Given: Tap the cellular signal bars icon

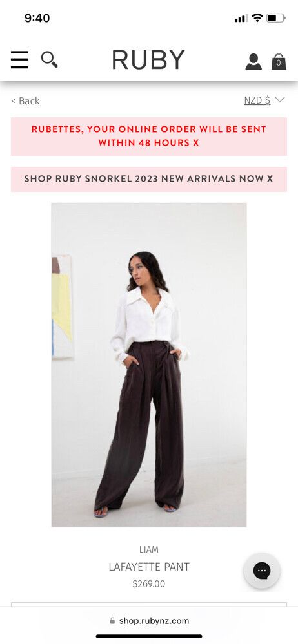Looking at the screenshot, I should coord(241,18).
